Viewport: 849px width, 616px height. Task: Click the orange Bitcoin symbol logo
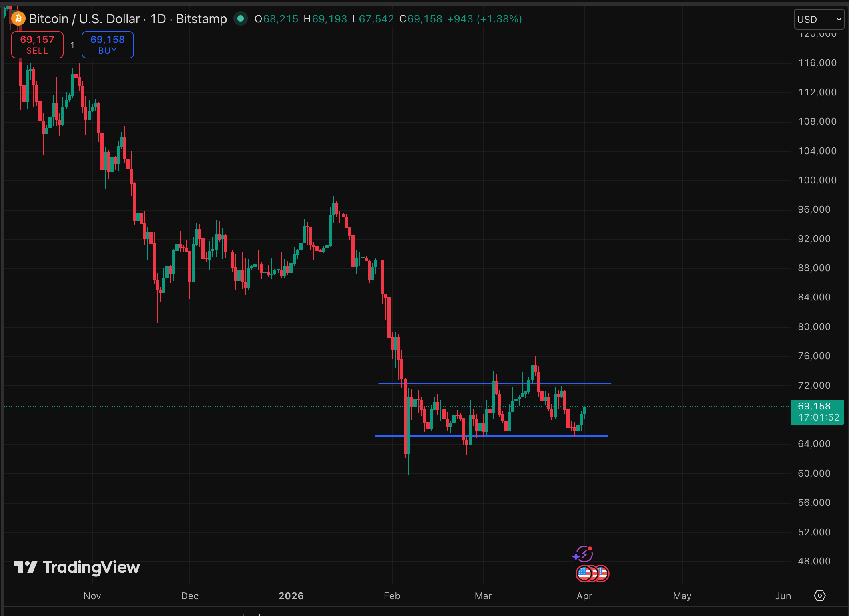coord(18,19)
